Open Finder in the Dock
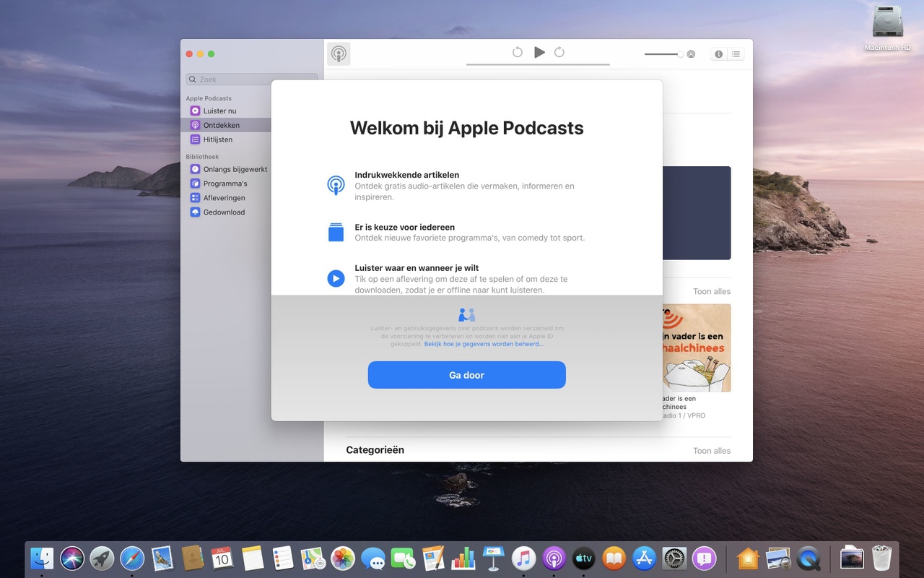924x578 pixels. [x=42, y=558]
